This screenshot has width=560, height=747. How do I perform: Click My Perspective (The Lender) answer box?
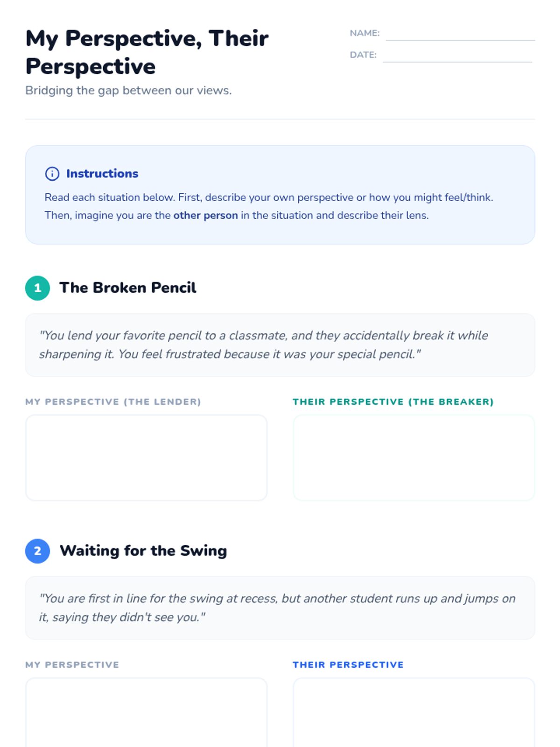click(147, 458)
